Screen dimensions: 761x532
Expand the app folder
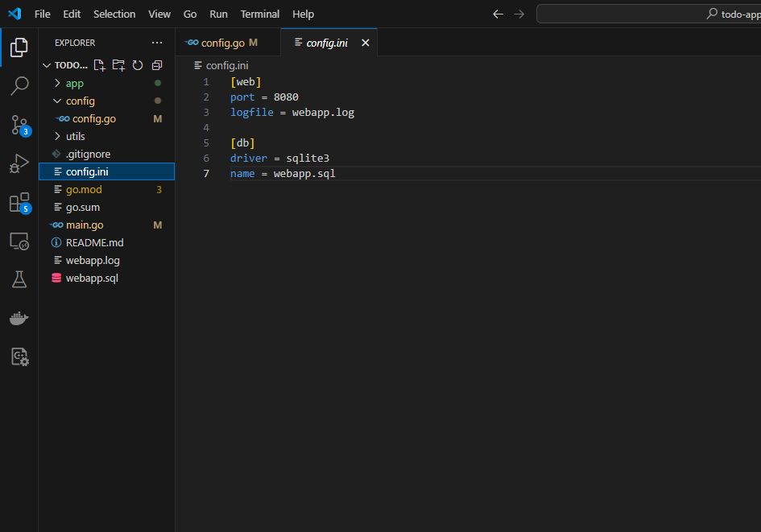pyautogui.click(x=107, y=84)
